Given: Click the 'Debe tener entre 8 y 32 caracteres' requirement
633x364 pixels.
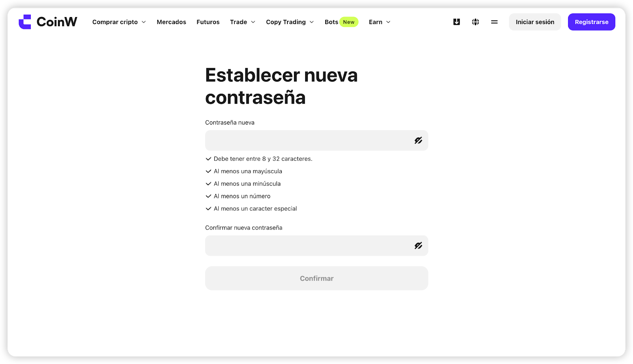Looking at the screenshot, I should [x=259, y=159].
